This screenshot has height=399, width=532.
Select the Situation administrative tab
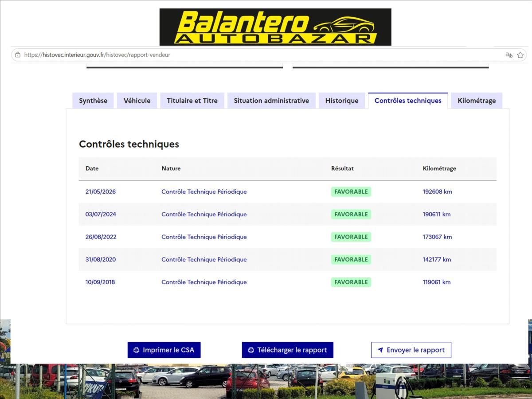point(271,101)
